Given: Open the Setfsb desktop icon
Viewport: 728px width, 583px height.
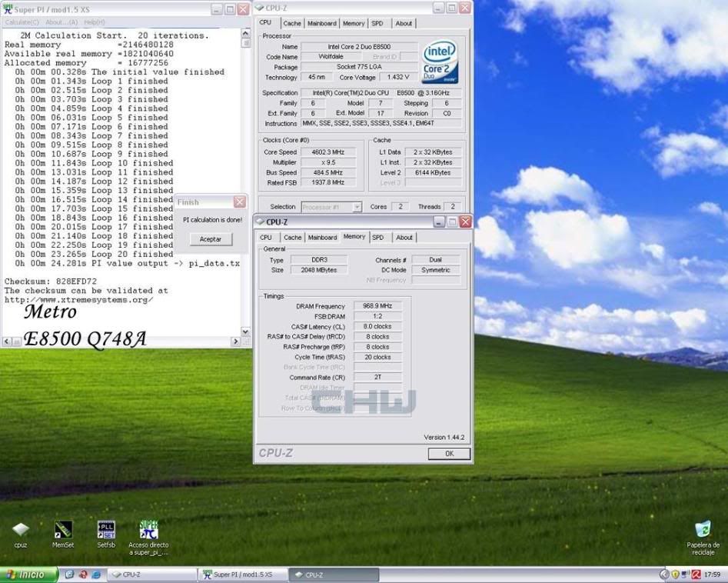Looking at the screenshot, I should click(x=106, y=530).
